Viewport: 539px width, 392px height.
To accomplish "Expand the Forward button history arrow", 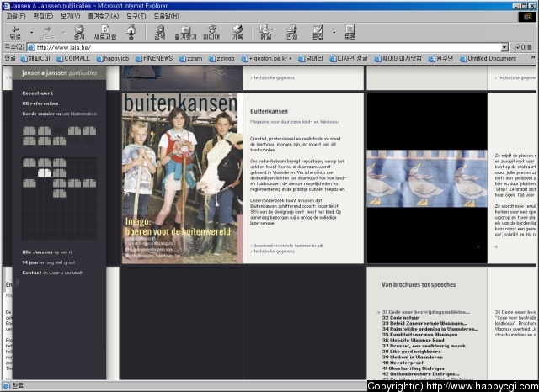I will point(64,33).
